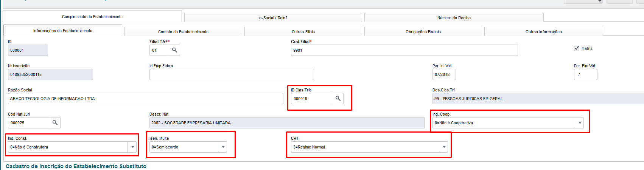This screenshot has width=644, height=170.
Task: Click the Per. Ini Vld date field
Action: click(444, 74)
